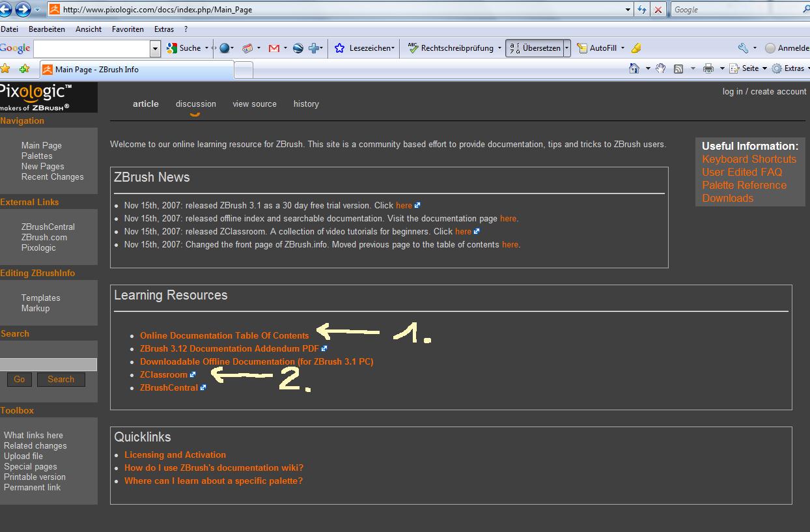
Task: Open the Palette Reference link
Action: click(744, 186)
